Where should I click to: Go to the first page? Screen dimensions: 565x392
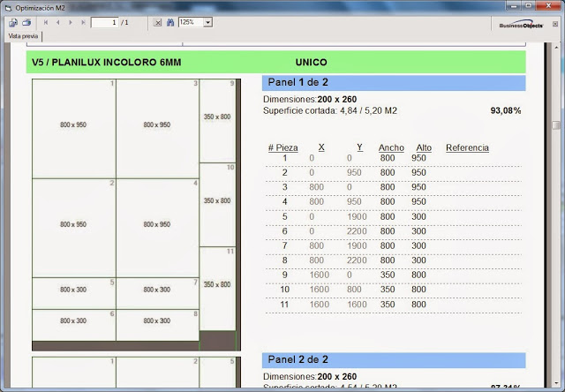[x=46, y=21]
